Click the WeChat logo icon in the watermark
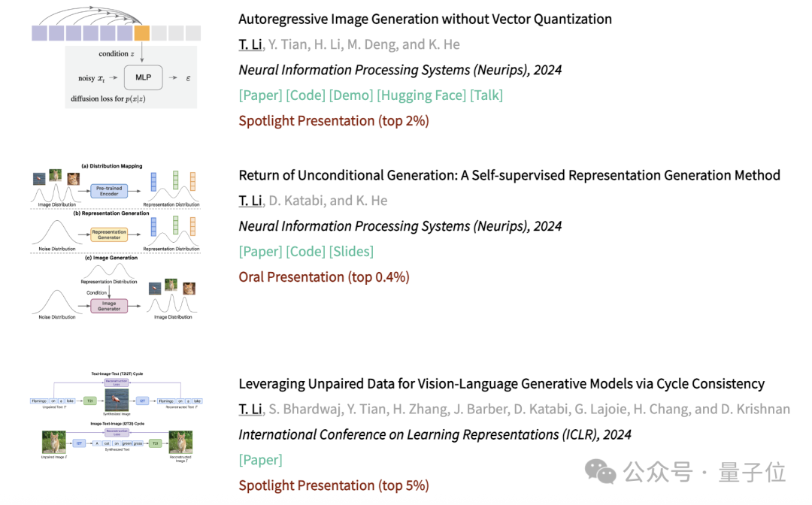This screenshot has width=812, height=505. point(601,472)
